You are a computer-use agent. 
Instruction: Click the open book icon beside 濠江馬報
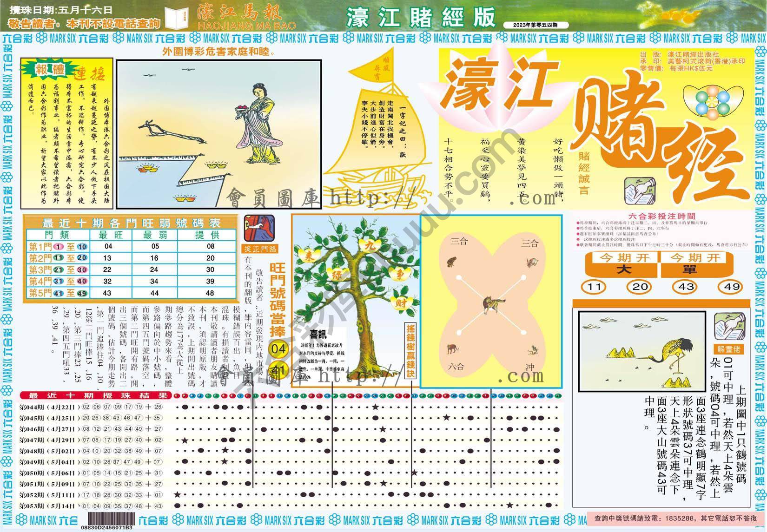point(179,18)
